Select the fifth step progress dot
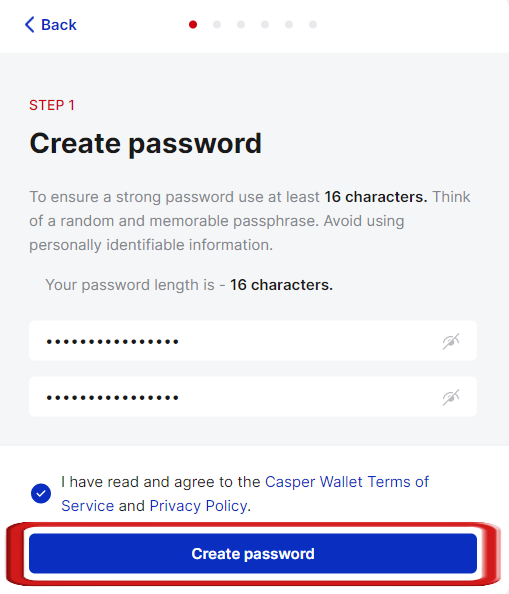This screenshot has height=594, width=509. point(289,25)
